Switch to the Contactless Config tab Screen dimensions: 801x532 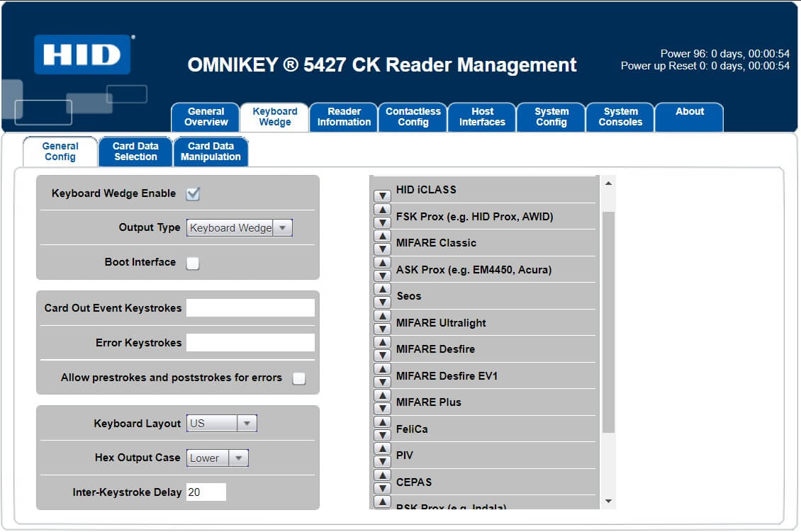[x=413, y=117]
